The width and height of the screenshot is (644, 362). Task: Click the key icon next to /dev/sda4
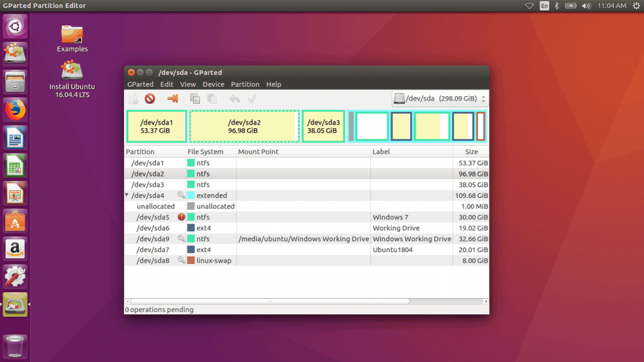(x=182, y=195)
